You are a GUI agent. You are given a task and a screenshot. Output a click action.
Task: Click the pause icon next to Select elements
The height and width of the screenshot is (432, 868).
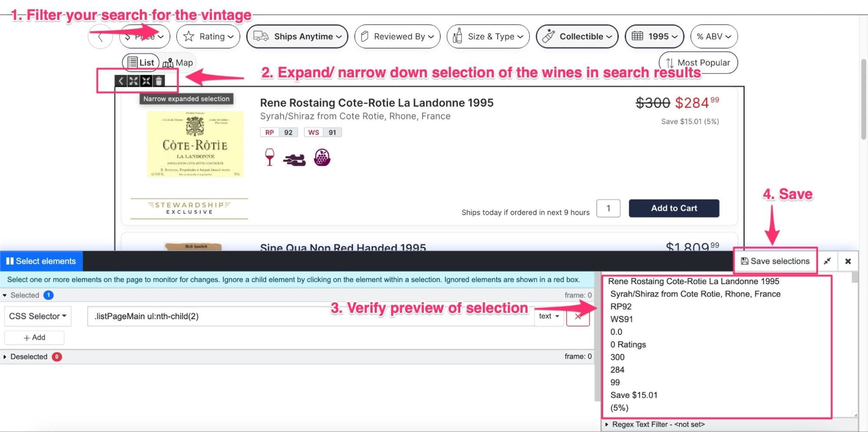point(9,261)
